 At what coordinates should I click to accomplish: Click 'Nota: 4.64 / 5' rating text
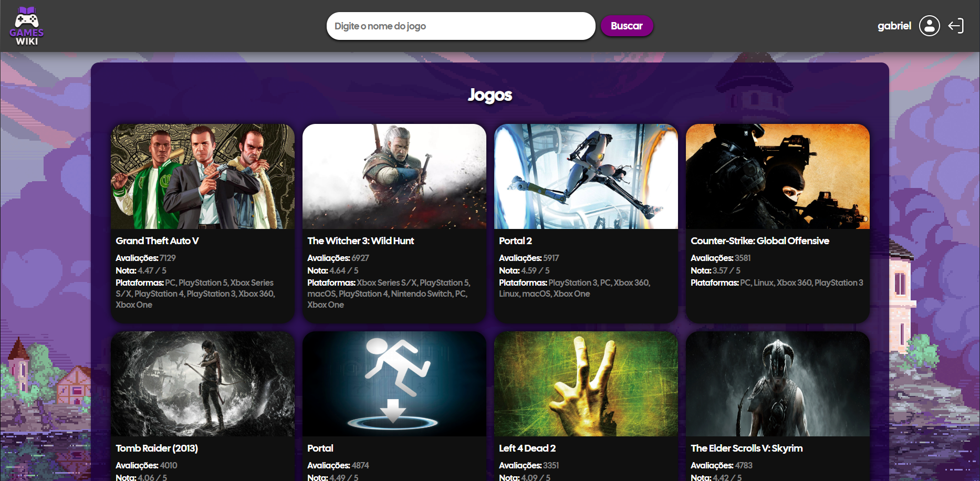click(333, 270)
